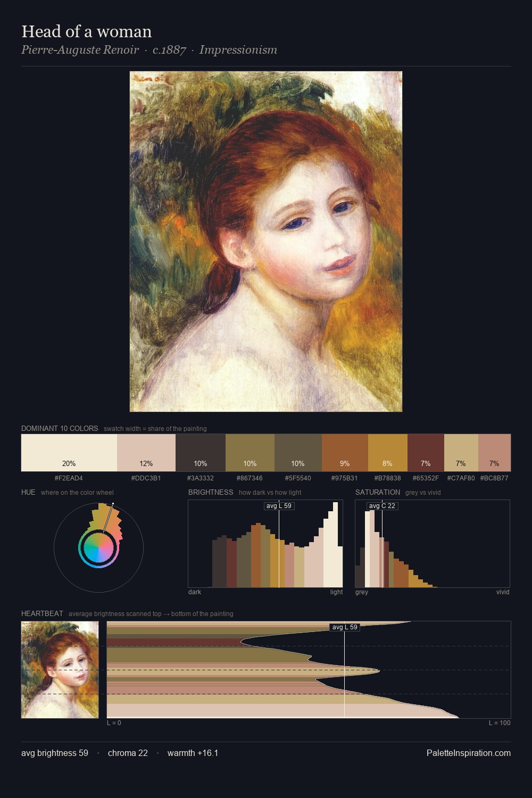Image resolution: width=532 pixels, height=798 pixels.
Task: Click the '#5F5540' hex code label
Action: tap(298, 478)
